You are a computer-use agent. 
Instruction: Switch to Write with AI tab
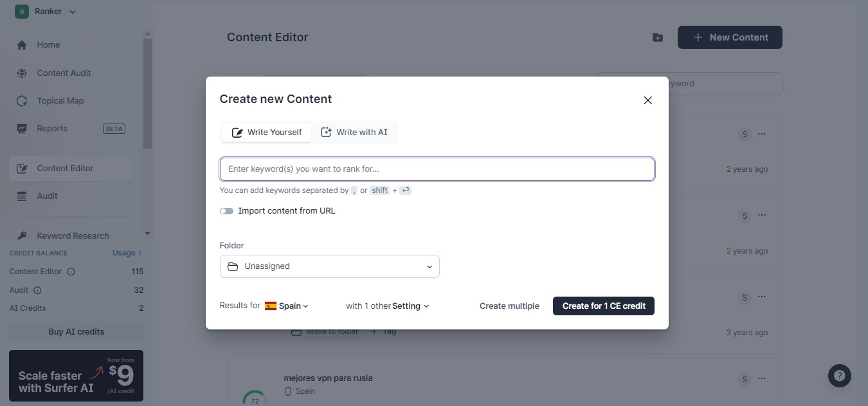coord(354,133)
